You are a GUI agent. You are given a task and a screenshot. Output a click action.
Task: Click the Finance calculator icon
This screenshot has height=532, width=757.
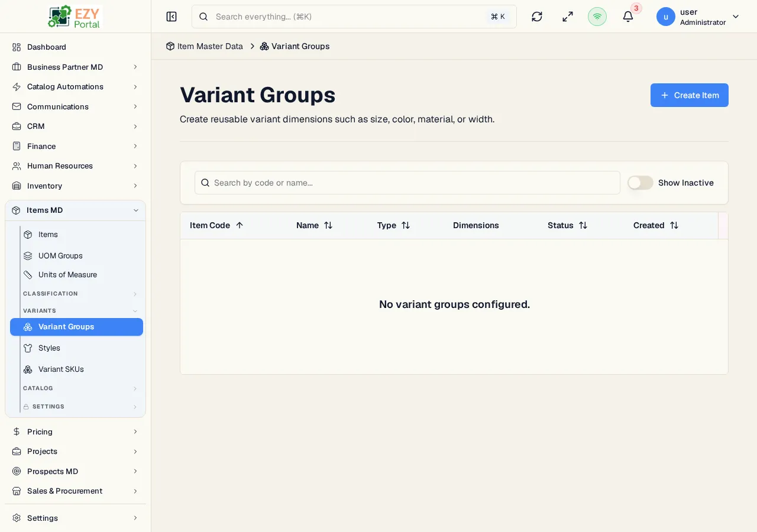pyautogui.click(x=17, y=147)
